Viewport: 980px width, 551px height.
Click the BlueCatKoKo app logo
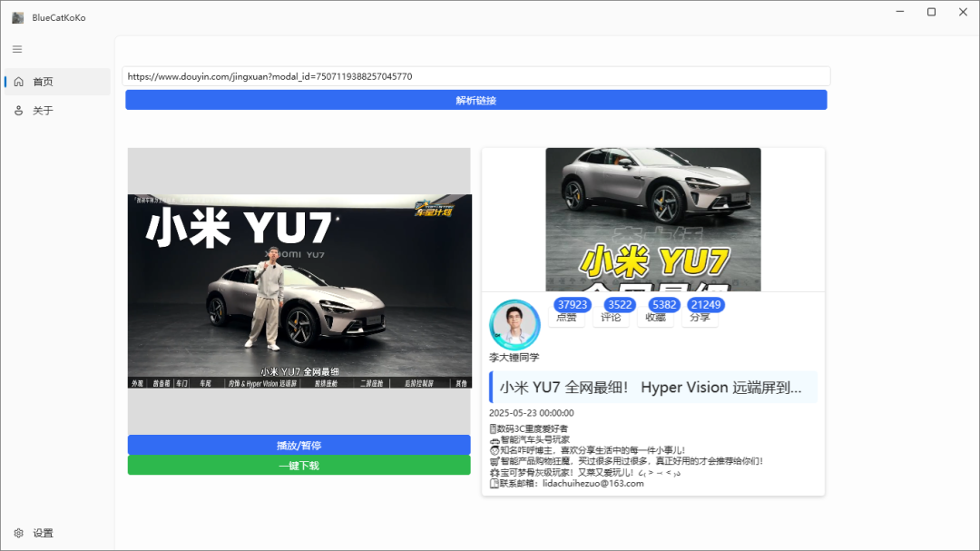(17, 17)
